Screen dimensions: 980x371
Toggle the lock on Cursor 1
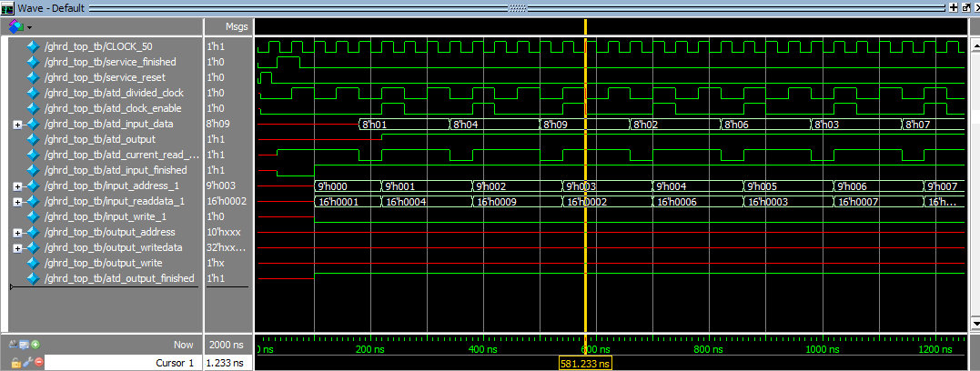[x=15, y=362]
